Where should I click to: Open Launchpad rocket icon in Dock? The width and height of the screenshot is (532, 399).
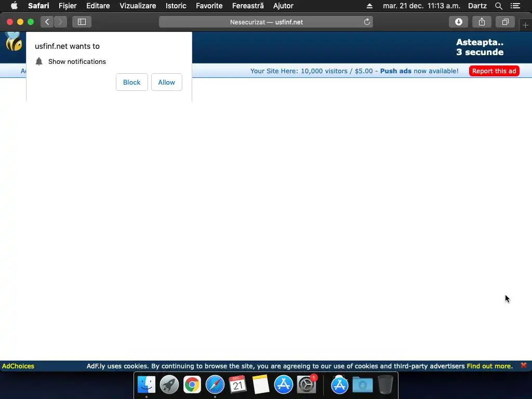(x=169, y=384)
